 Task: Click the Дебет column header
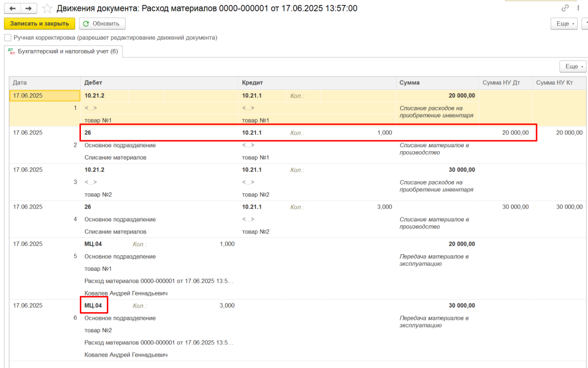click(x=159, y=83)
